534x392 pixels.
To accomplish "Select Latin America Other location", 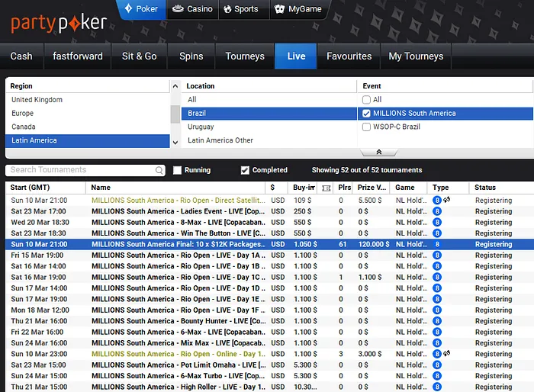I will tap(269, 140).
